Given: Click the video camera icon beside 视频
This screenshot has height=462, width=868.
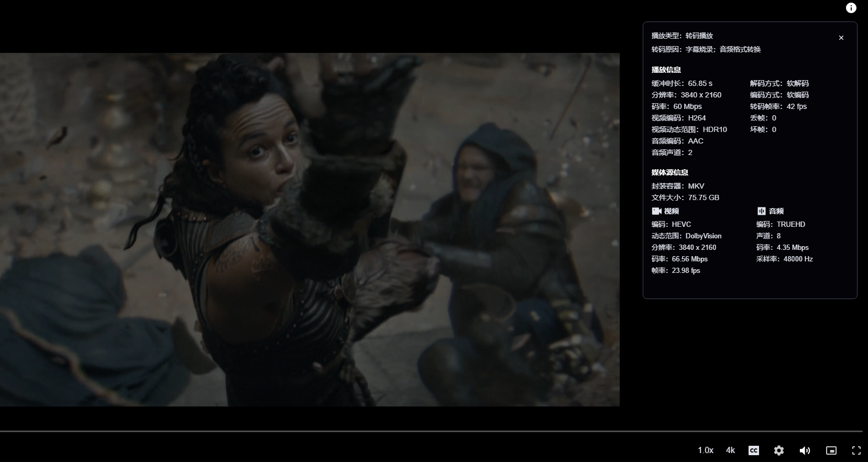Looking at the screenshot, I should tap(656, 211).
